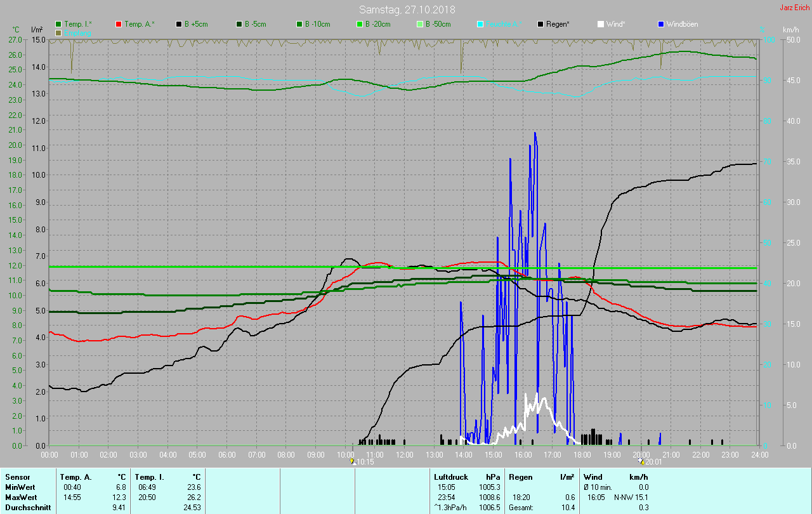Pick the B -5cm legend color box

coord(240,24)
